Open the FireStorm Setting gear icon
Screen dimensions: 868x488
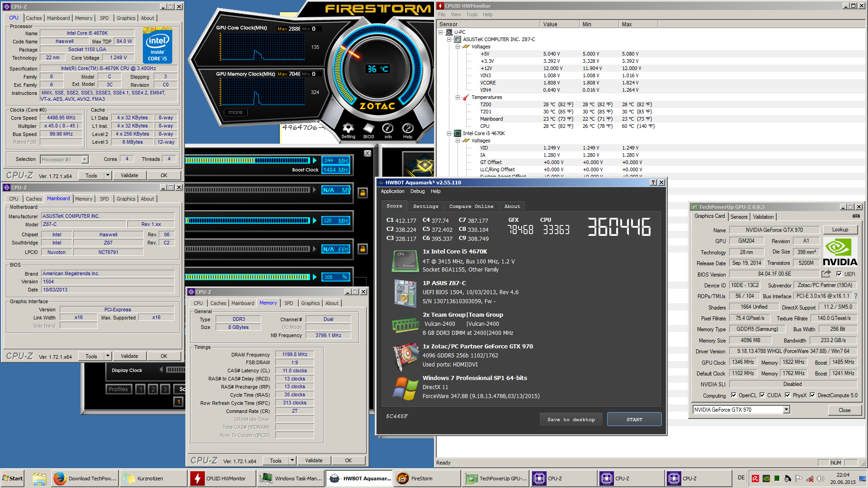(348, 128)
